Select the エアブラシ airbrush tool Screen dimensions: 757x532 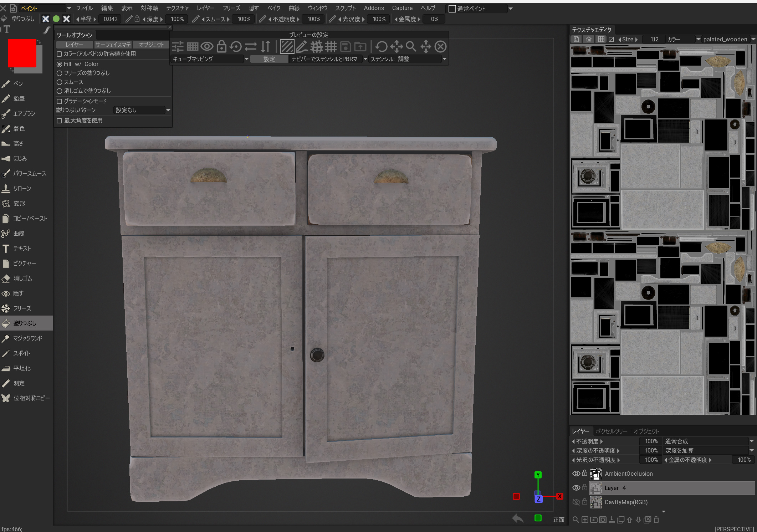(24, 114)
